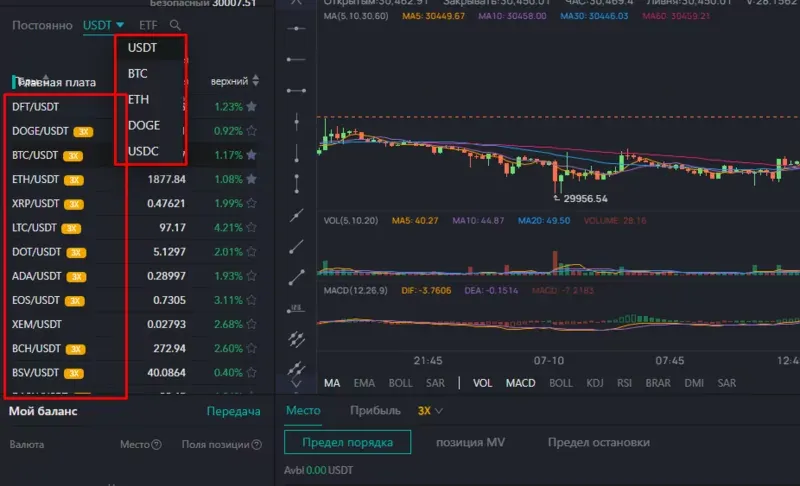Image resolution: width=800 pixels, height=486 pixels.
Task: Choose USDC in the market dropdown list
Action: (143, 151)
